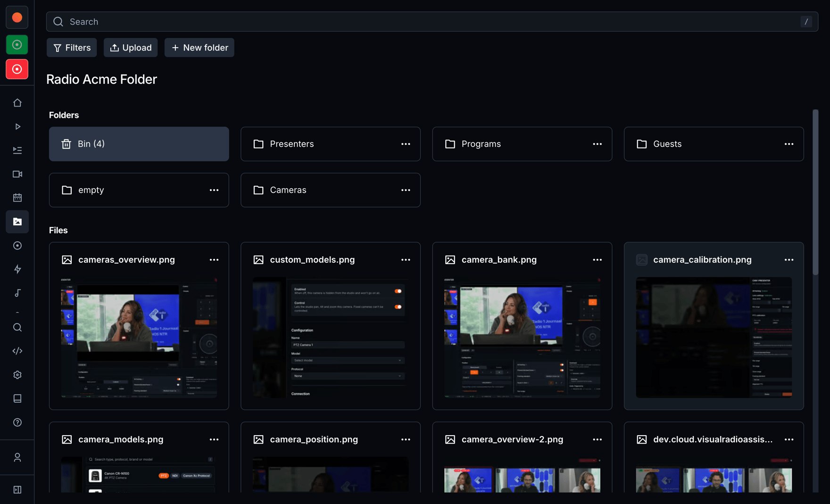The image size is (830, 504).
Task: Open camera_calibration.png options menu
Action: tap(789, 260)
